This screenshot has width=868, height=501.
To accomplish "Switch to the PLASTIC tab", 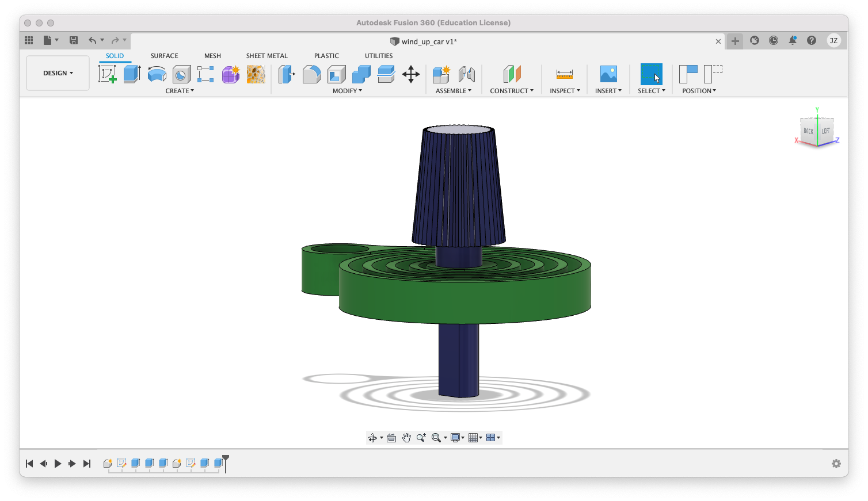I will (327, 56).
